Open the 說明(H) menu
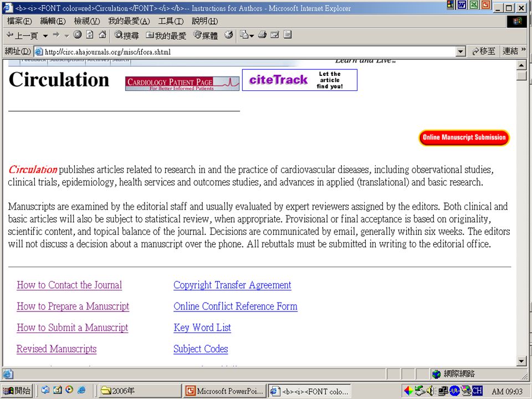Screen dimensions: 532x399 click(205, 22)
